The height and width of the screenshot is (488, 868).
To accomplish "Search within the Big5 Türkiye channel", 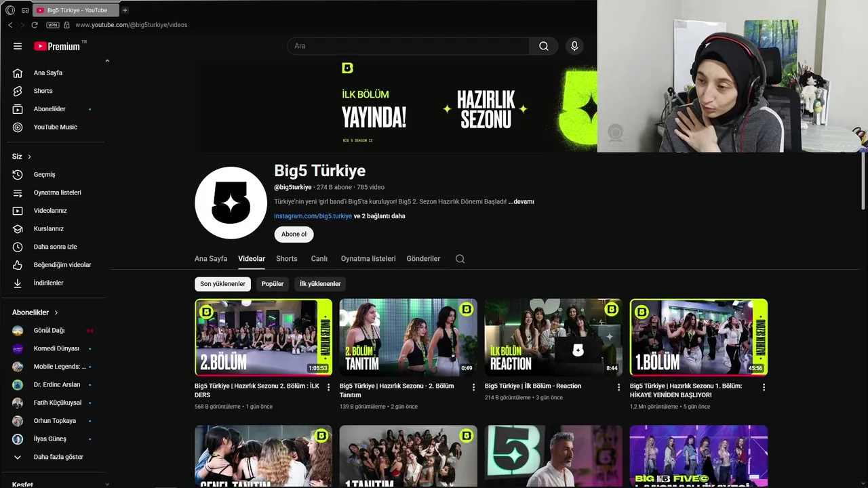I will coord(460,259).
